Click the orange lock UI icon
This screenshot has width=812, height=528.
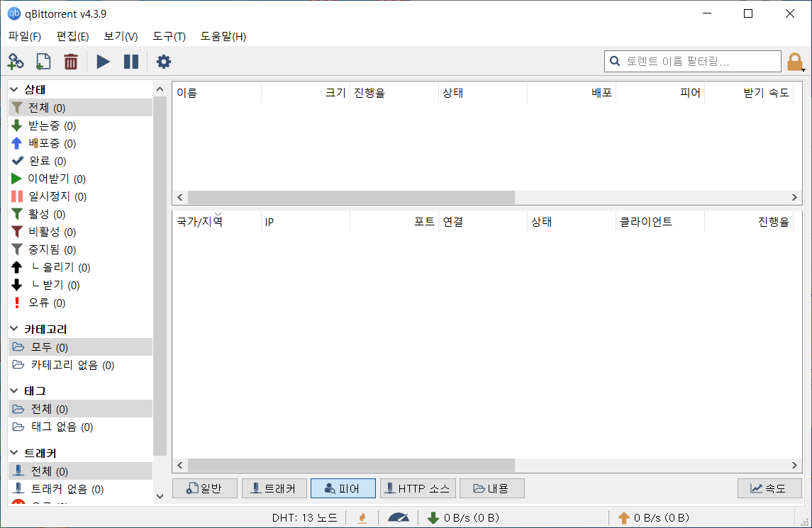point(795,62)
